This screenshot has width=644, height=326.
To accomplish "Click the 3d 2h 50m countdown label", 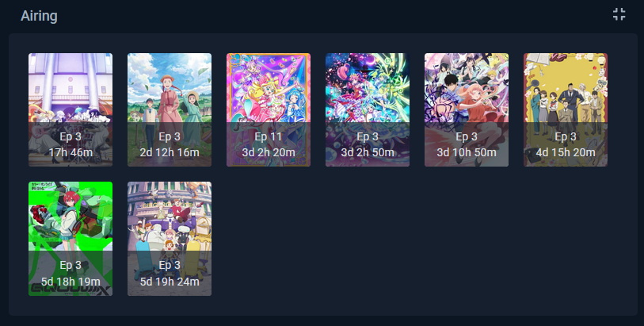I will [x=368, y=152].
